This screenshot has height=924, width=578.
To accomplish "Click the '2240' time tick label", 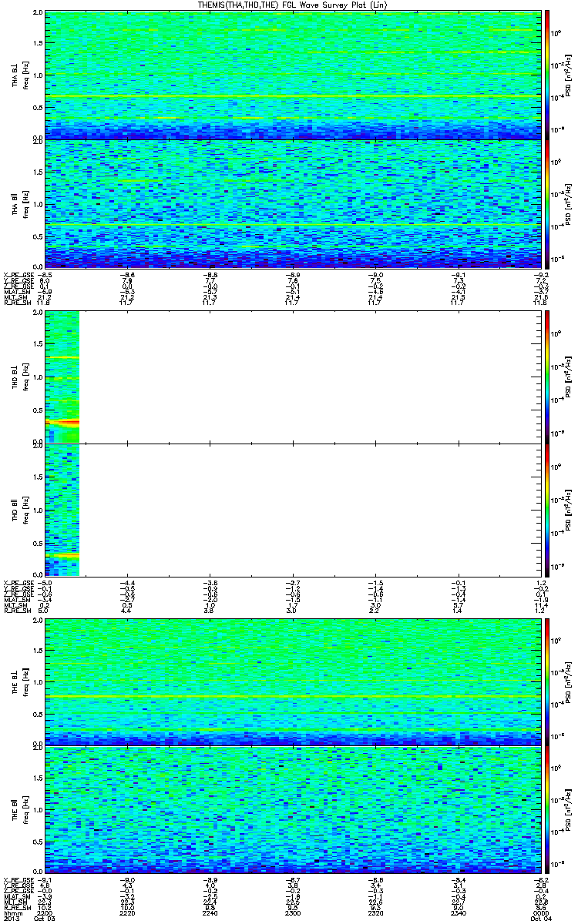I will 210,912.
